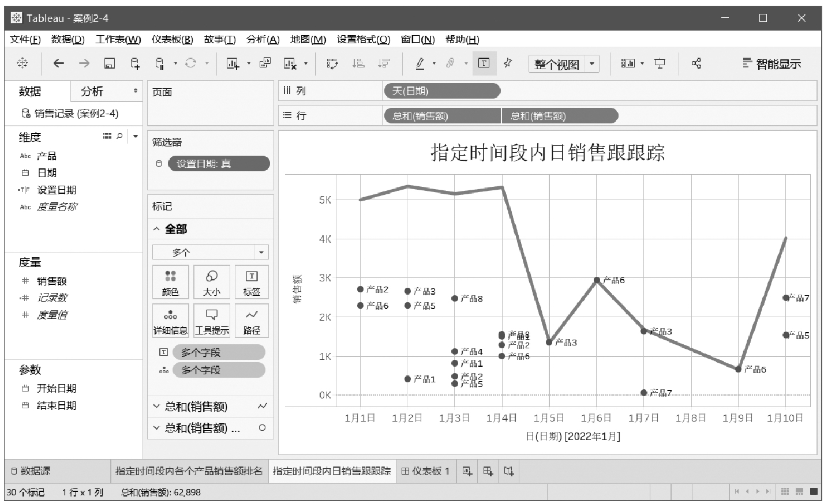Open the 整个视图 fit dropdown
Viewport: 824px width, 504px height.
(591, 64)
